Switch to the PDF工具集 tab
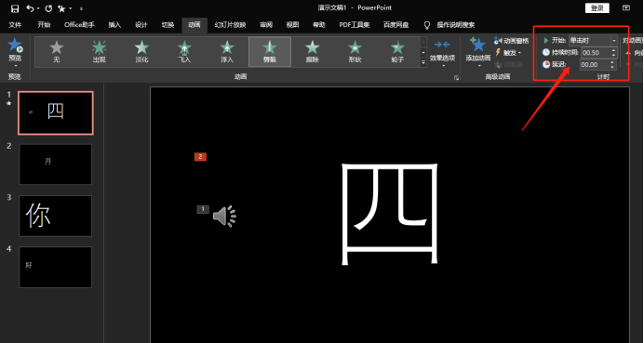The height and width of the screenshot is (343, 644). click(354, 25)
